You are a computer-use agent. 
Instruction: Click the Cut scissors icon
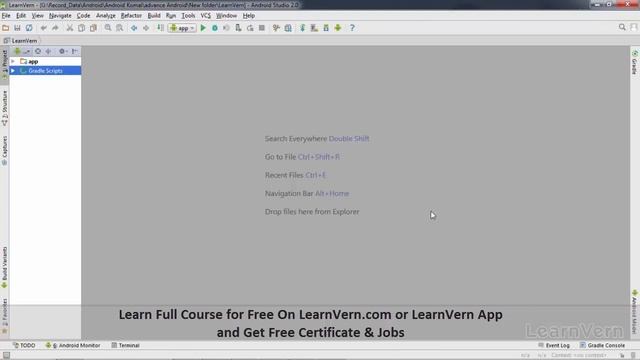point(70,28)
